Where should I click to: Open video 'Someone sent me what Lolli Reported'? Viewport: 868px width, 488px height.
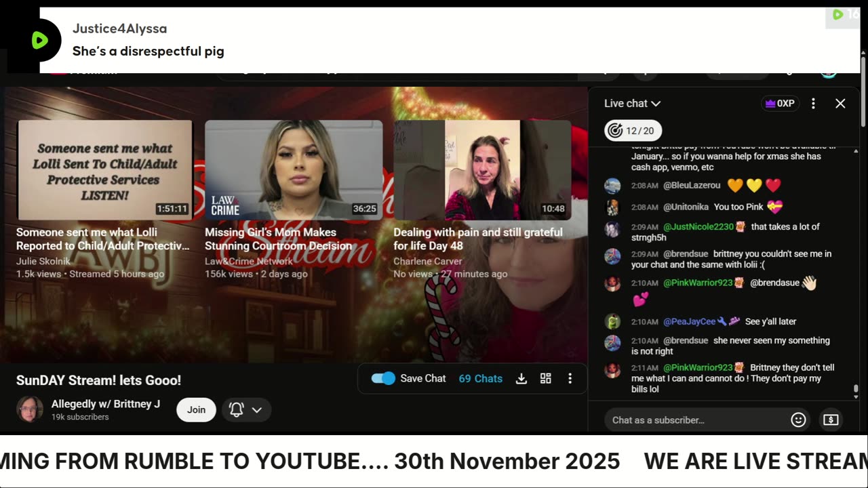[x=102, y=239]
